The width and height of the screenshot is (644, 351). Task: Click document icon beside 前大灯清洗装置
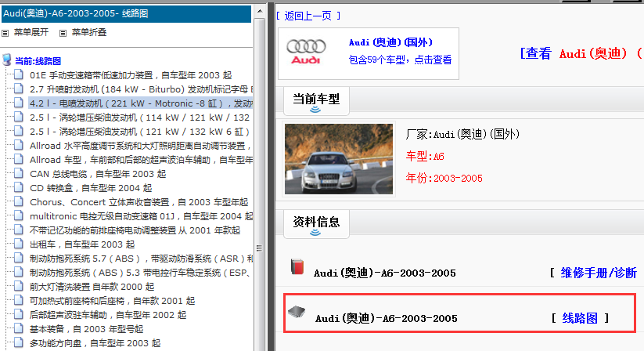(19, 286)
